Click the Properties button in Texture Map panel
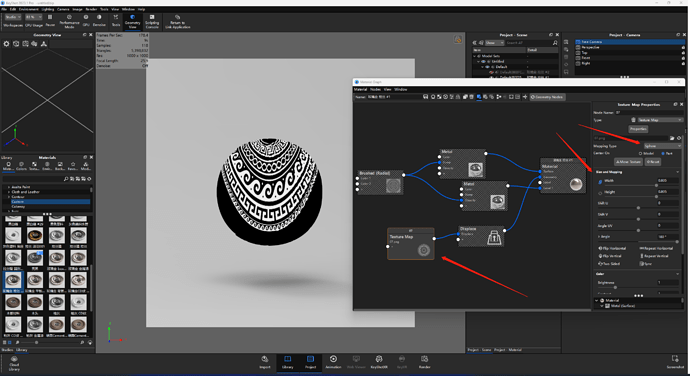Screen dimensions: 690x376 [x=638, y=129]
